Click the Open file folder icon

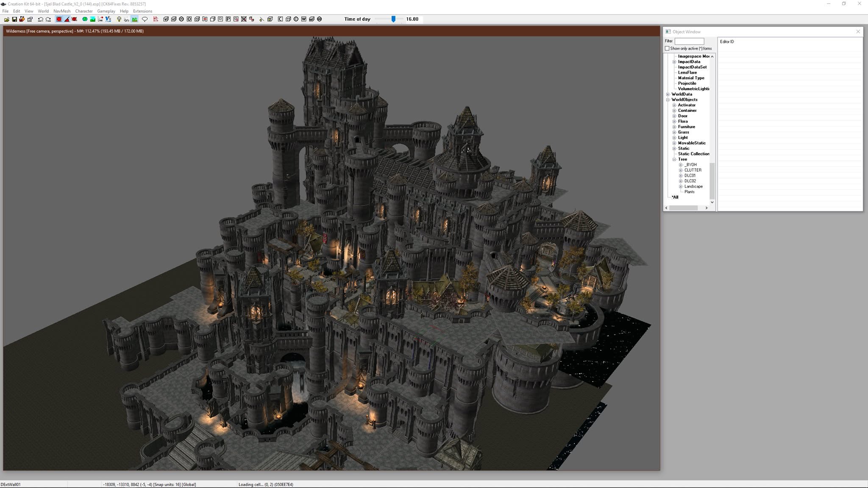(7, 19)
